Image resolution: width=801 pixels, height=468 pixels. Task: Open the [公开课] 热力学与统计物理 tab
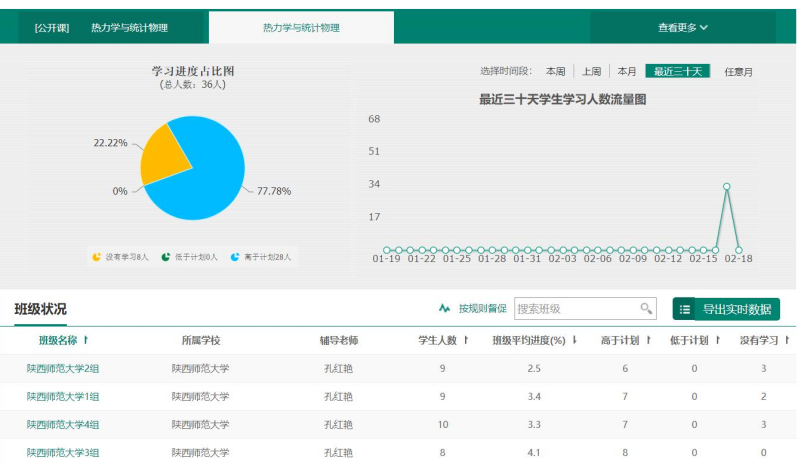point(101,28)
